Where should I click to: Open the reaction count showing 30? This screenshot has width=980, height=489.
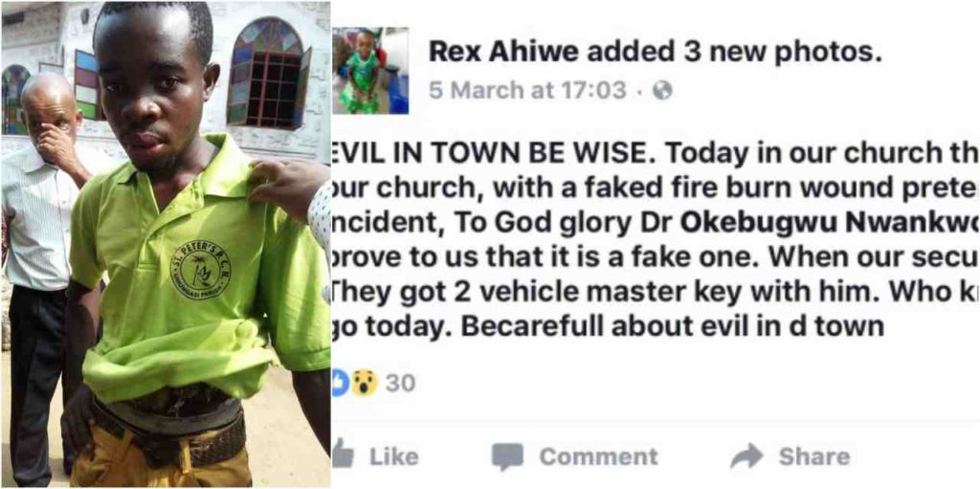tap(400, 384)
